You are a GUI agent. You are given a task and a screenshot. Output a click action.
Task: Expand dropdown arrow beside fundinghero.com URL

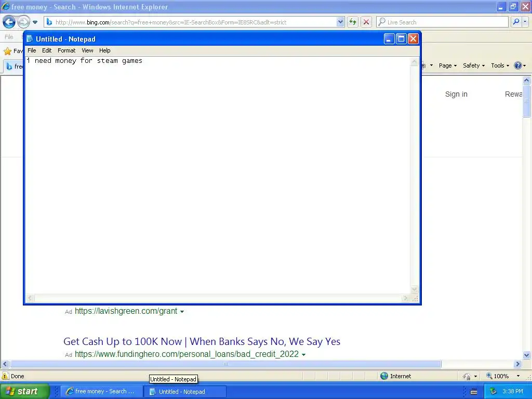tap(303, 355)
